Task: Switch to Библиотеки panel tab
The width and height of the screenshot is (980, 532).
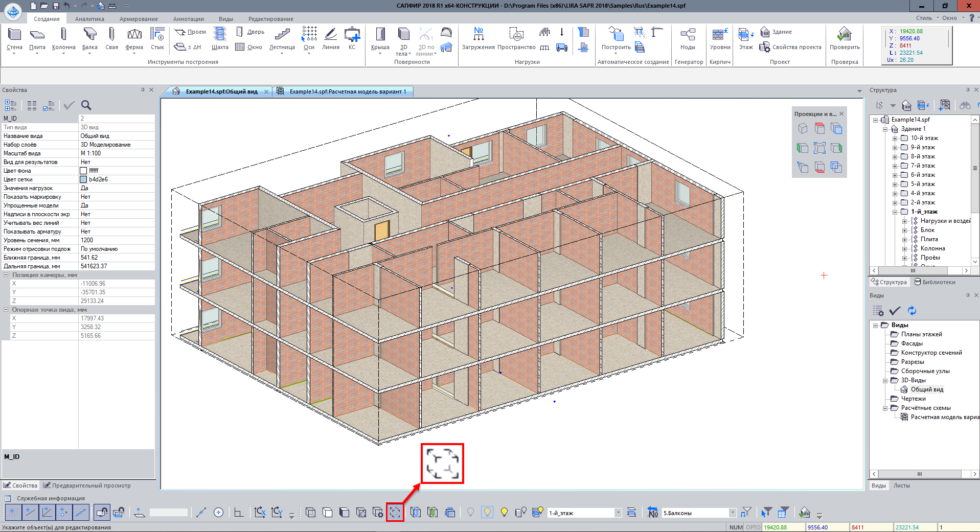Action: [935, 282]
